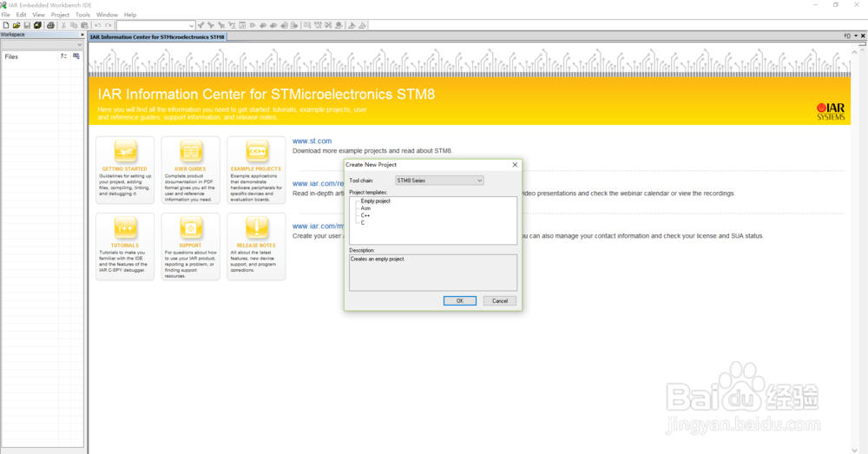Viewport: 868px width, 454px height.
Task: Open the Example Projects card icon
Action: coord(256,151)
